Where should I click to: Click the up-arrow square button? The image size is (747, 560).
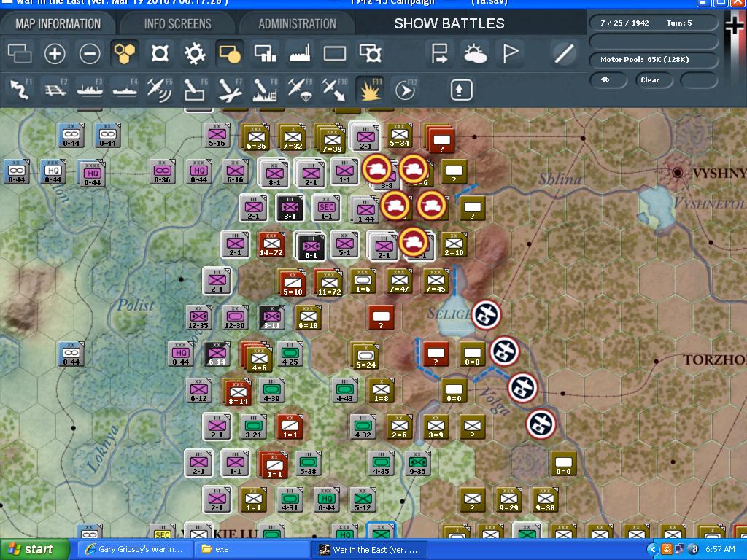tap(461, 90)
